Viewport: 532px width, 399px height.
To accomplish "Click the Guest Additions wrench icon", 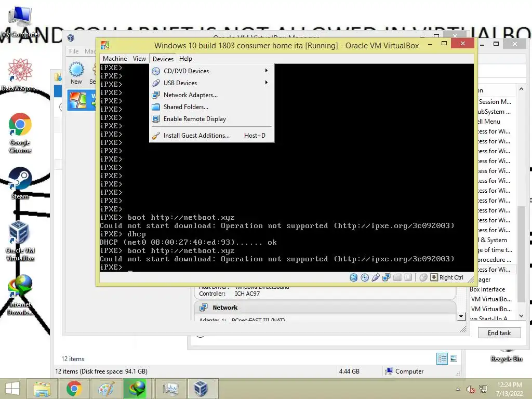I will 156,136.
